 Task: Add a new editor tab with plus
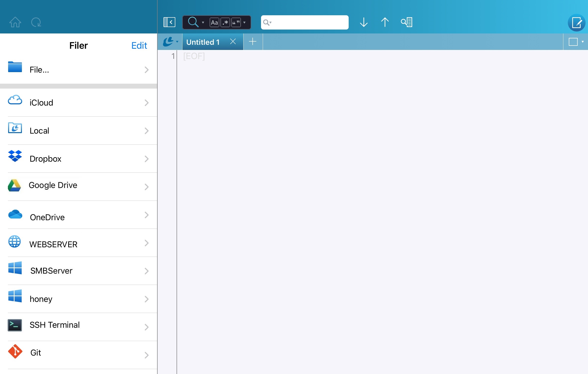pyautogui.click(x=253, y=42)
